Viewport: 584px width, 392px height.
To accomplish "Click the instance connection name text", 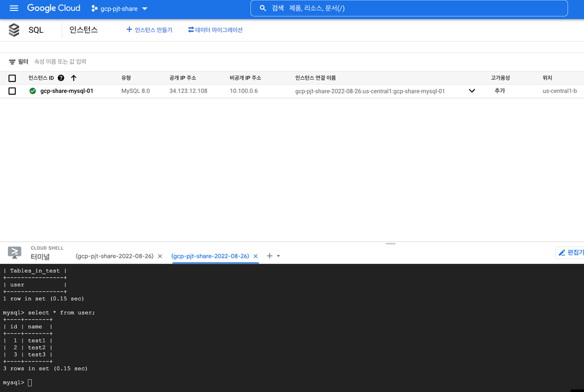I will [x=370, y=91].
